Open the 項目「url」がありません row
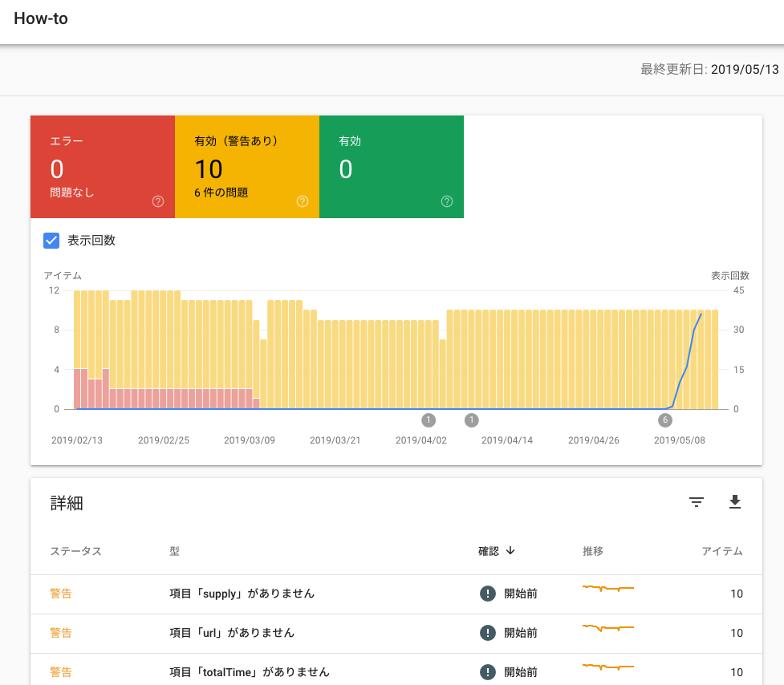Image resolution: width=784 pixels, height=685 pixels. (x=396, y=633)
